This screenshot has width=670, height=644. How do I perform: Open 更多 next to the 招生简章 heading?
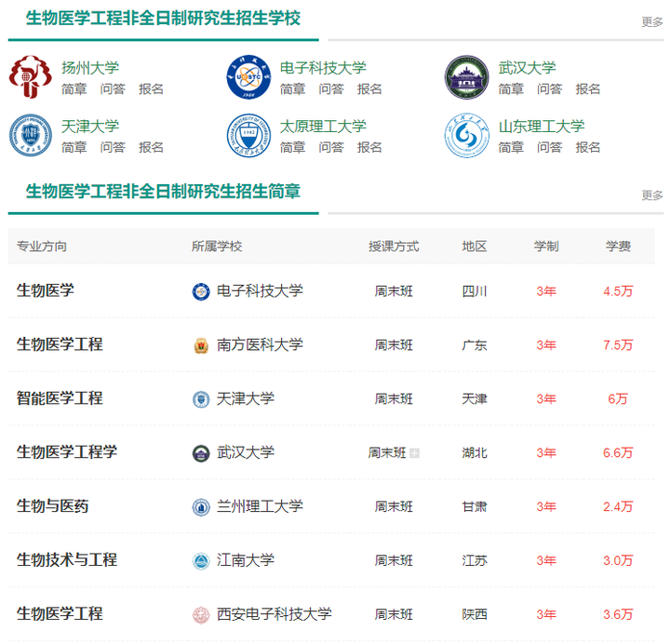point(652,195)
